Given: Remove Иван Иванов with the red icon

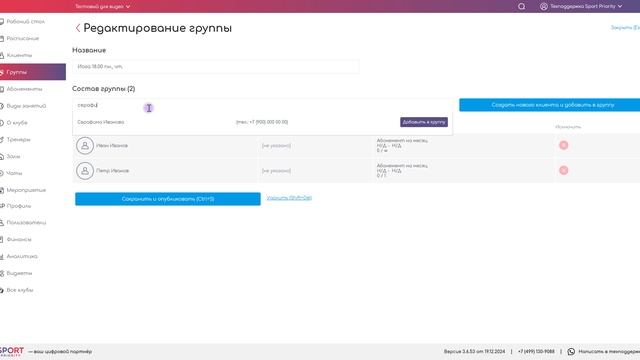Looking at the screenshot, I should (564, 145).
